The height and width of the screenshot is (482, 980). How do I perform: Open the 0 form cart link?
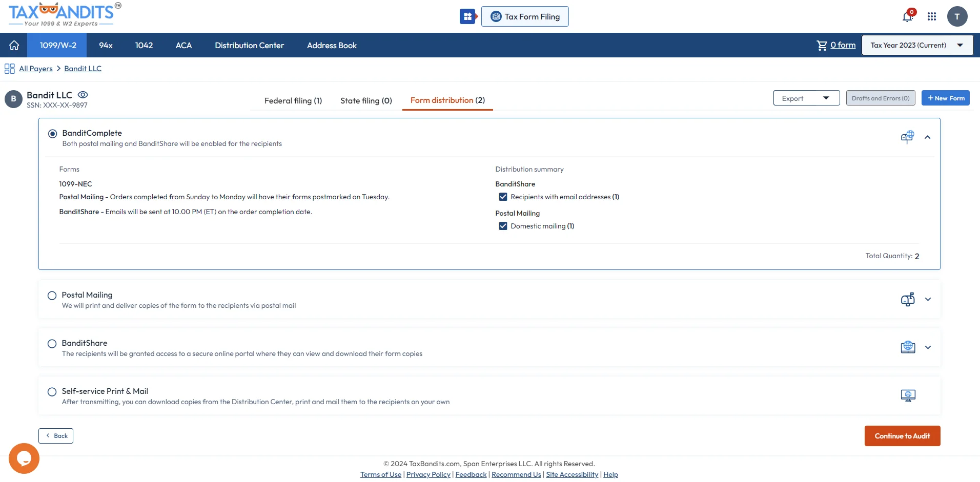843,45
